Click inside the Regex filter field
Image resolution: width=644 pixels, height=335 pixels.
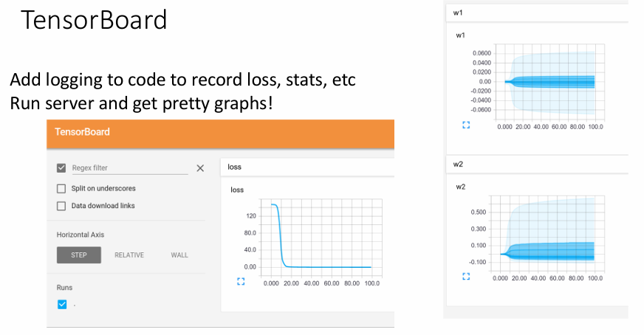tap(130, 168)
